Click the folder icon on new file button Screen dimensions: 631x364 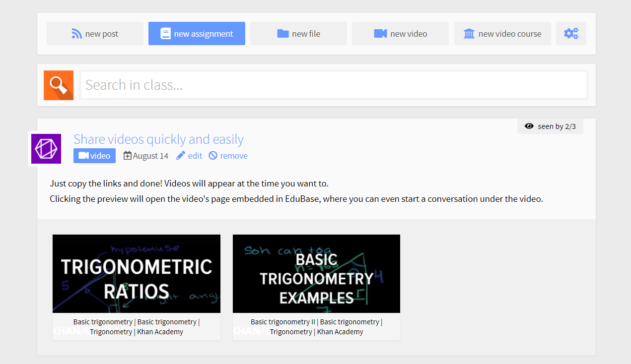[282, 33]
